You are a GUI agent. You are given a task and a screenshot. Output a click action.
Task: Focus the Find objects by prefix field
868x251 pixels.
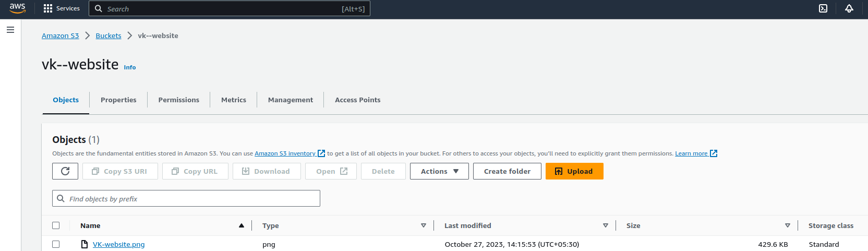tap(186, 198)
